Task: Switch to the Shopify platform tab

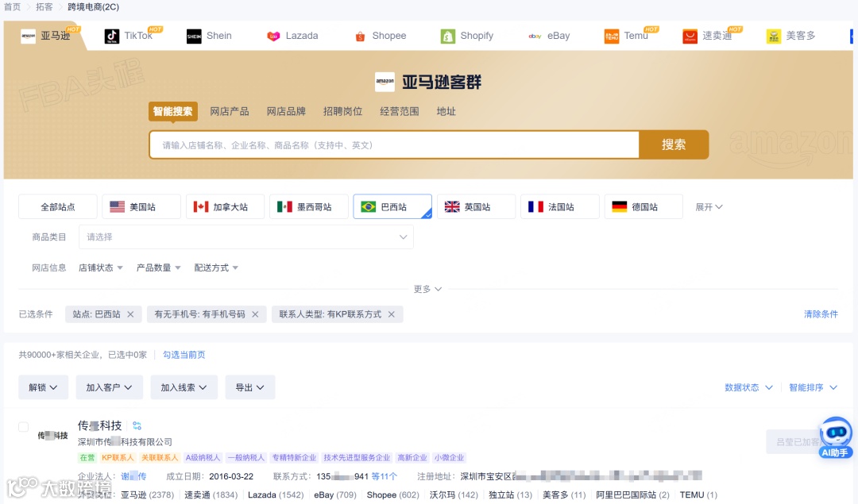Action: [x=467, y=36]
